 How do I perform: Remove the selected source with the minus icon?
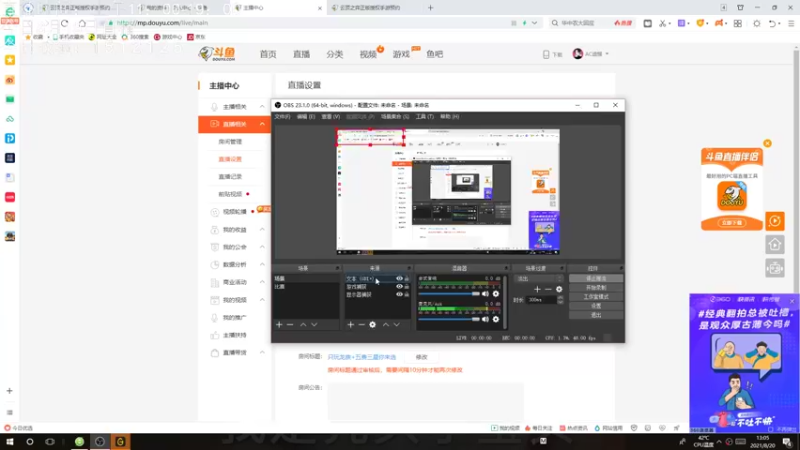(x=361, y=324)
